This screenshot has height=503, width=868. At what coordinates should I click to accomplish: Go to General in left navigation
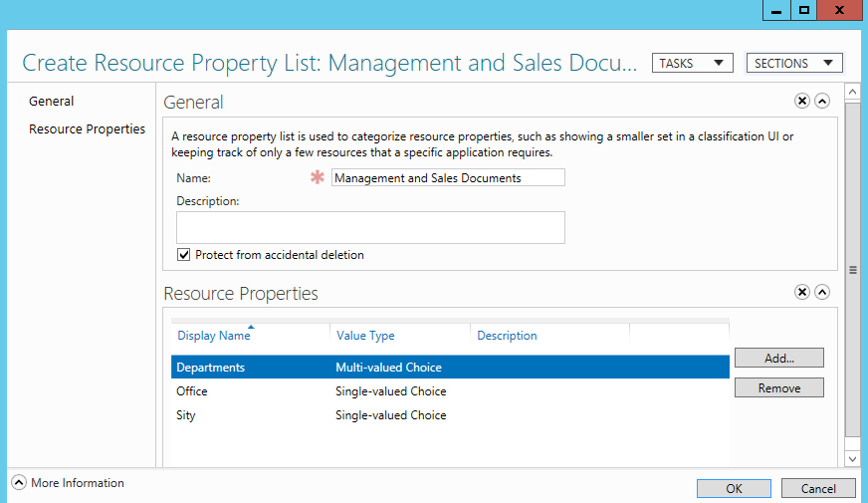[x=52, y=102]
